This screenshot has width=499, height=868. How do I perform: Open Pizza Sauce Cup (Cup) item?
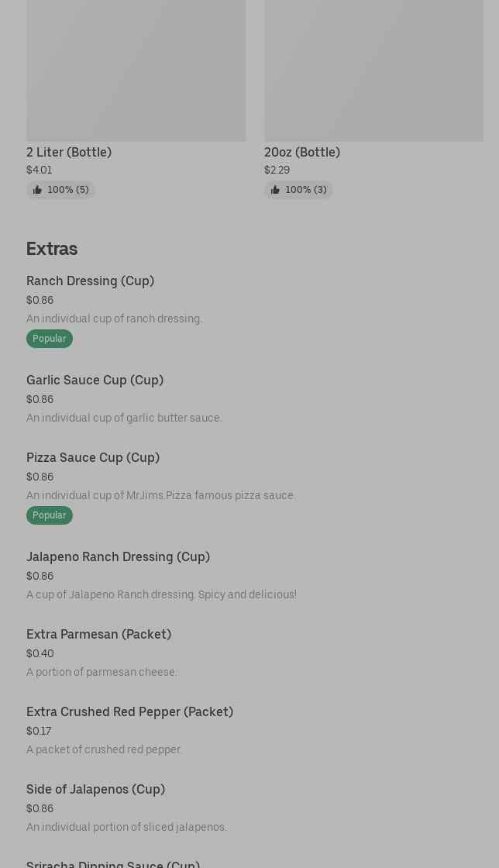tap(93, 458)
